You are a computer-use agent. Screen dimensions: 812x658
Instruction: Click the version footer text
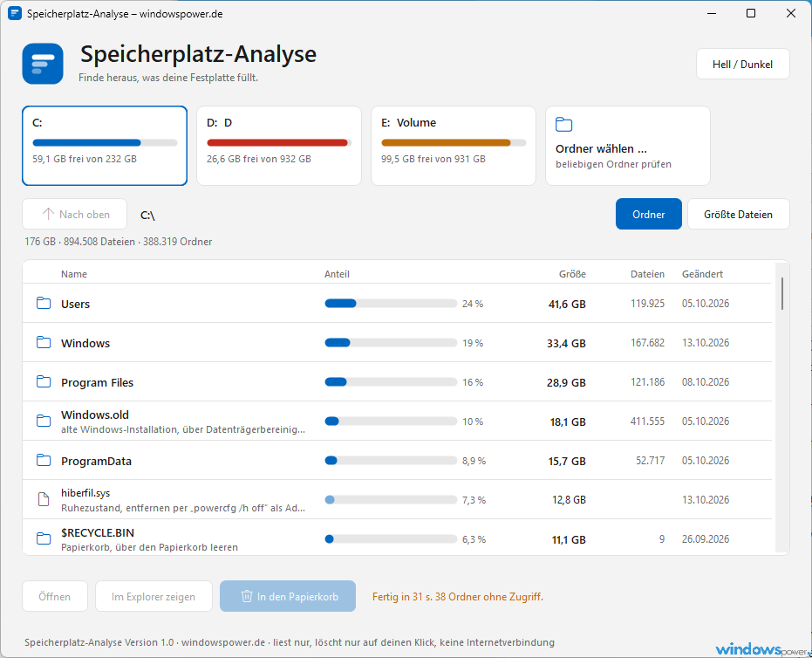tap(290, 642)
